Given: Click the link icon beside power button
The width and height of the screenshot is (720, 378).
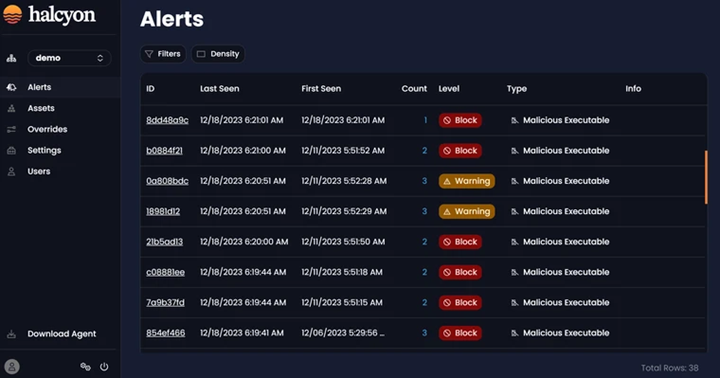Looking at the screenshot, I should click(85, 367).
